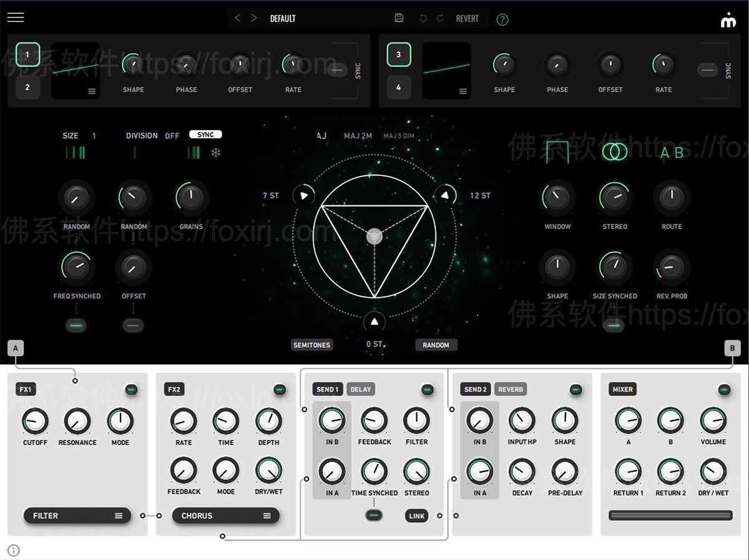Select modulator tab 3
The height and width of the screenshot is (560, 749).
(399, 54)
